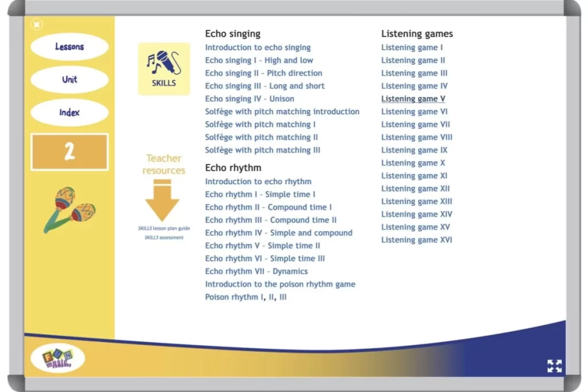Enter fullscreen with the expand arrows icon
This screenshot has height=392, width=588.
(x=555, y=366)
